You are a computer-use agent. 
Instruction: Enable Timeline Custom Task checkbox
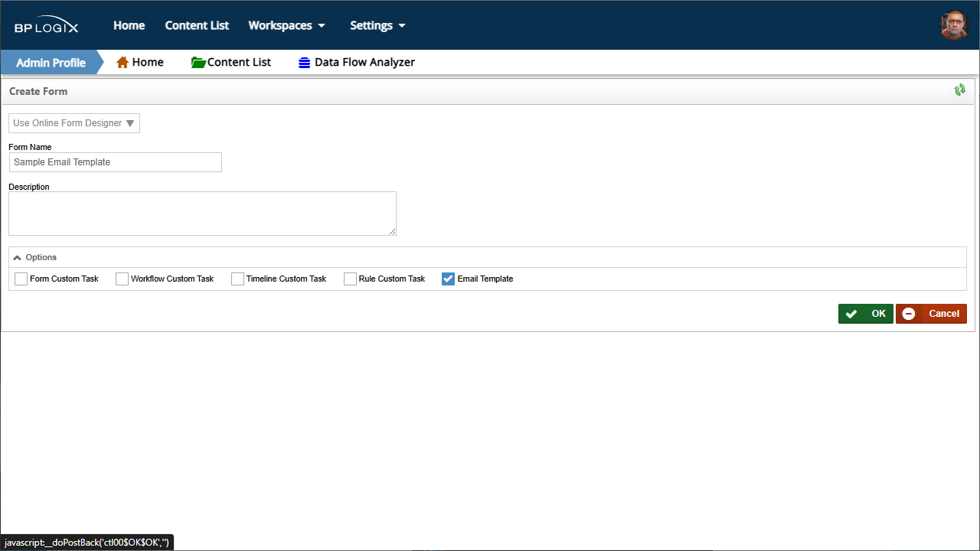[x=237, y=279]
